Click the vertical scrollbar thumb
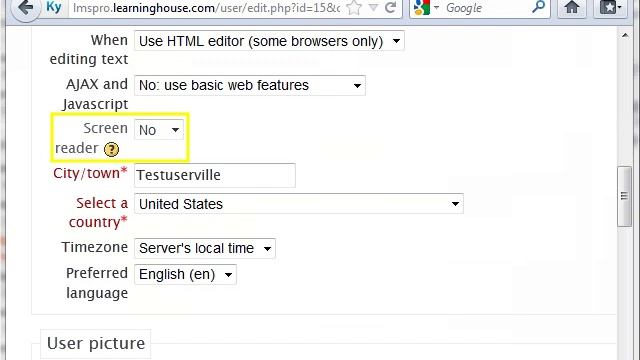Image resolution: width=640 pixels, height=360 pixels. pyautogui.click(x=624, y=196)
